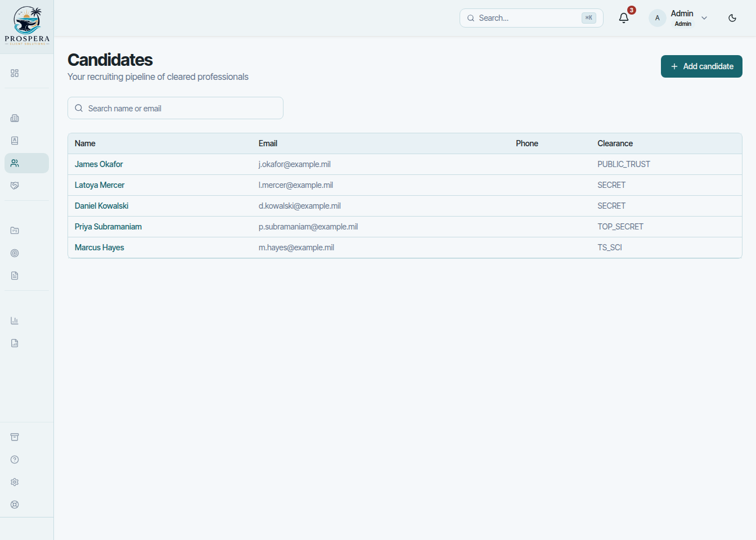
Task: Open James Okafor candidate profile
Action: (99, 164)
